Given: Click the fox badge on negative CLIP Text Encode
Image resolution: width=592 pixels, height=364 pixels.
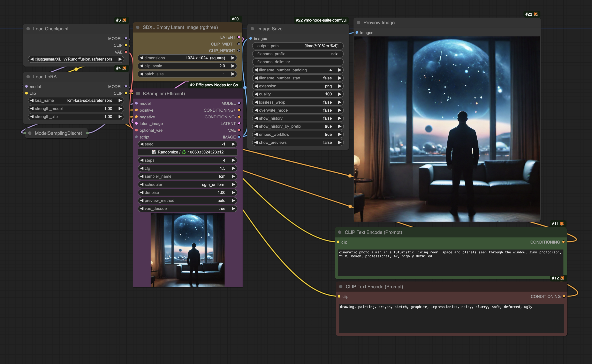Looking at the screenshot, I should [562, 278].
